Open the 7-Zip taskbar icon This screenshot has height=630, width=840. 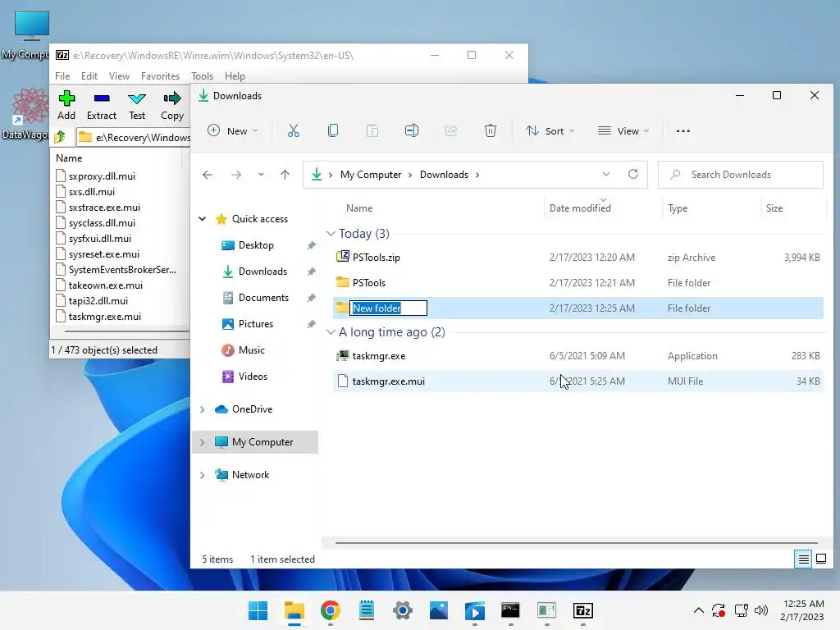[x=583, y=610]
